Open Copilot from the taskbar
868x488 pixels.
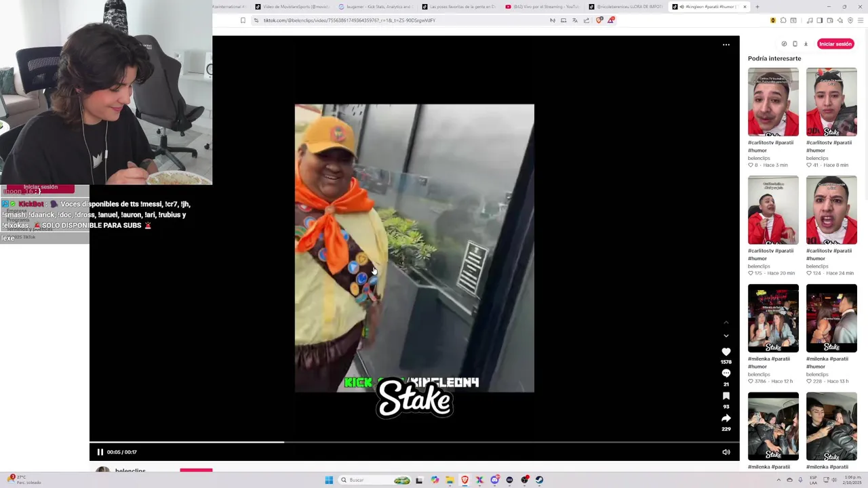435,480
